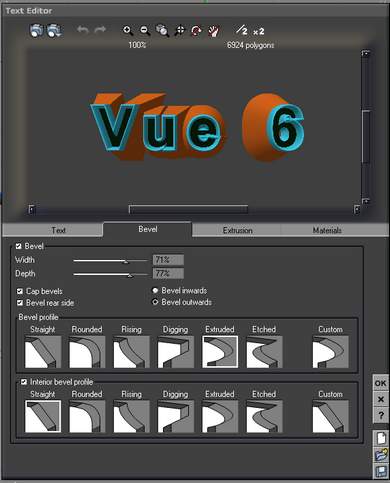Select the rotate view tool icon
This screenshot has width=390, height=483.
point(196,31)
